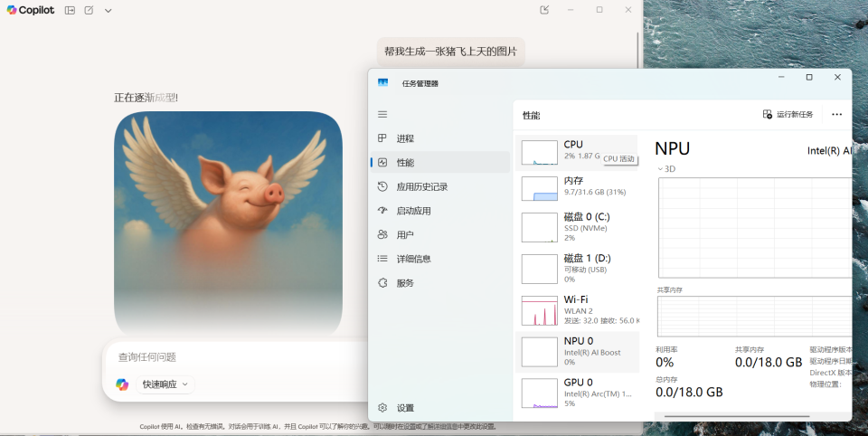The height and width of the screenshot is (436, 868).
Task: Open the 3D graph engine dropdown
Action: click(666, 169)
